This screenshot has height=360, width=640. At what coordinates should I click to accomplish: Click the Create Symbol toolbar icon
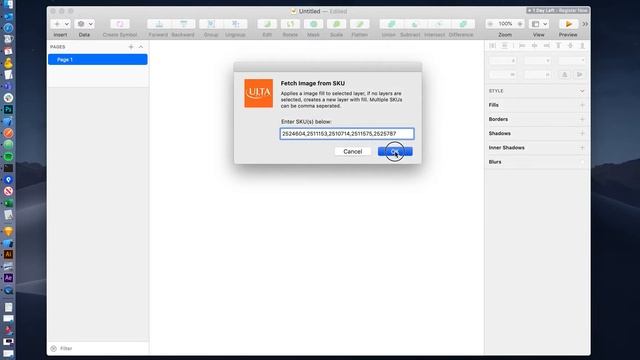pos(120,24)
